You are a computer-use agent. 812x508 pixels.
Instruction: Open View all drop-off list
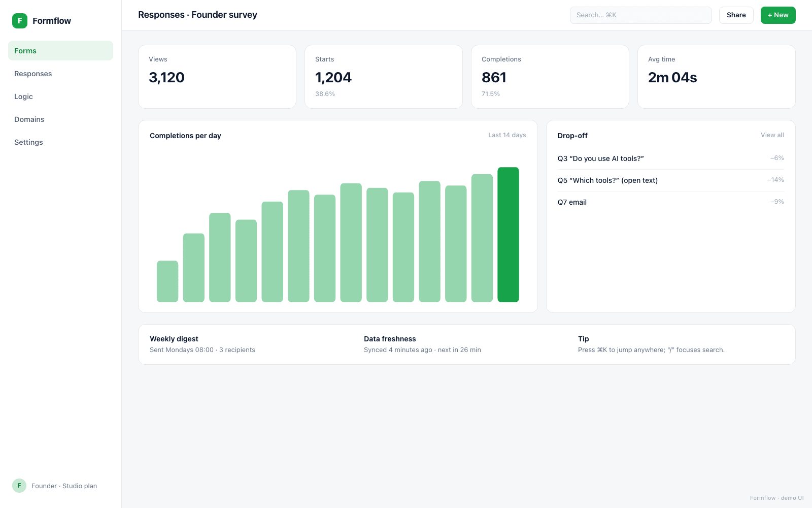pyautogui.click(x=772, y=135)
